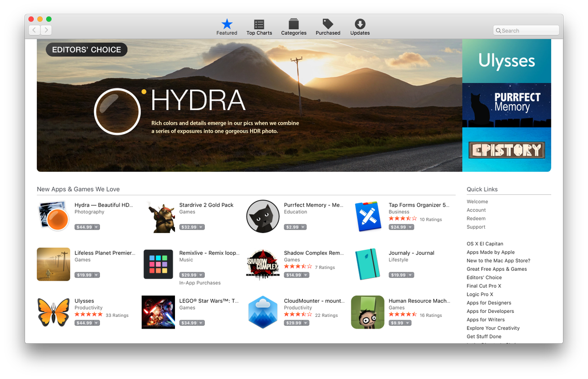Screen dimensions: 588x379
Task: Open the Account quick link
Action: pyautogui.click(x=476, y=210)
